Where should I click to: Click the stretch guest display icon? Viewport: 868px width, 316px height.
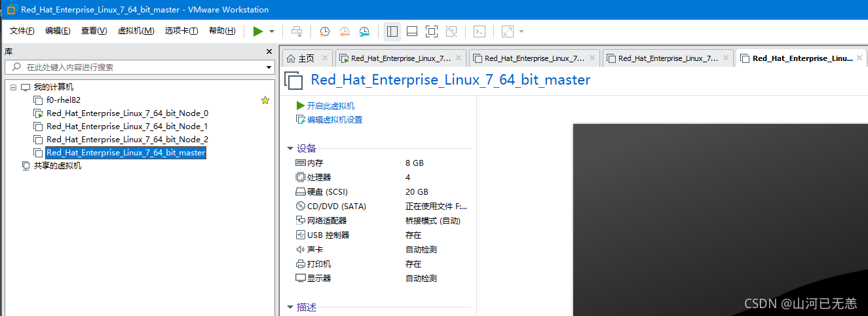pyautogui.click(x=508, y=31)
